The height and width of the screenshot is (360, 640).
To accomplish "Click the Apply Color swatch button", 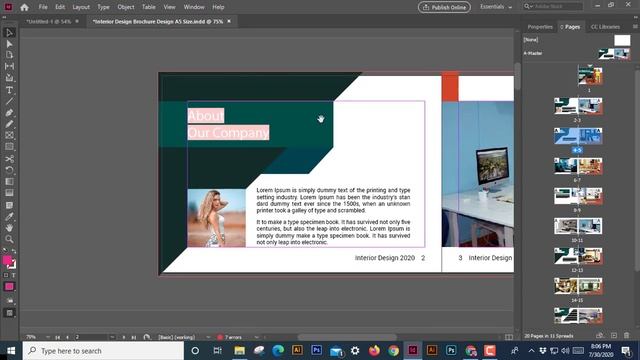I will (9, 287).
